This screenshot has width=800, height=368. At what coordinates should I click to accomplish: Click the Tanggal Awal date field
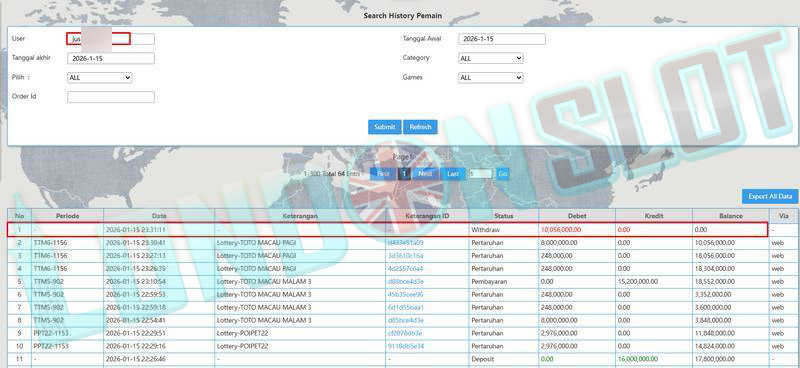(502, 39)
